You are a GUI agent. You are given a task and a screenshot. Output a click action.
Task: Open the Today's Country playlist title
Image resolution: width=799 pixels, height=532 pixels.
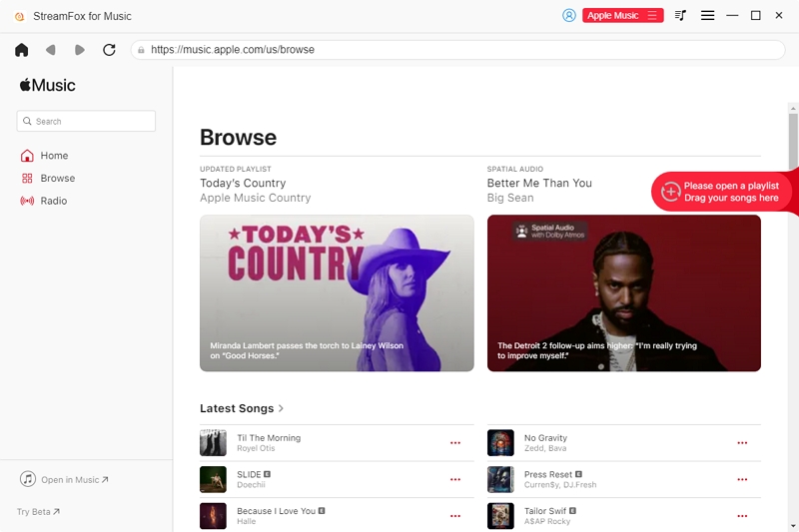tap(243, 183)
